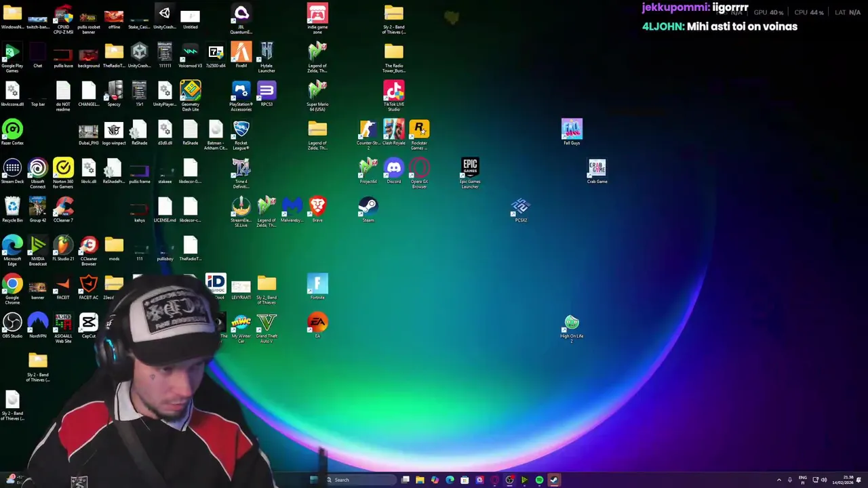Select the Grand Theft Auto V icon
This screenshot has width=868, height=488.
click(x=267, y=328)
